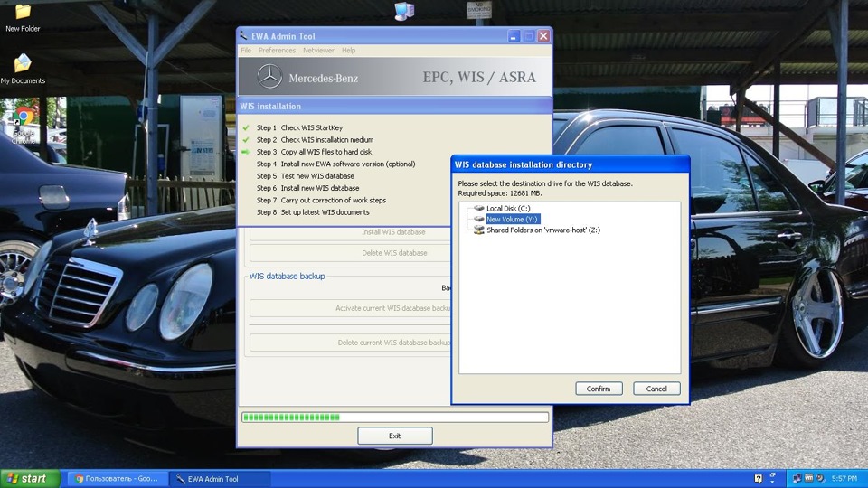
Task: Click the network drive icon of Shared Folders (Z:)
Action: click(x=479, y=230)
